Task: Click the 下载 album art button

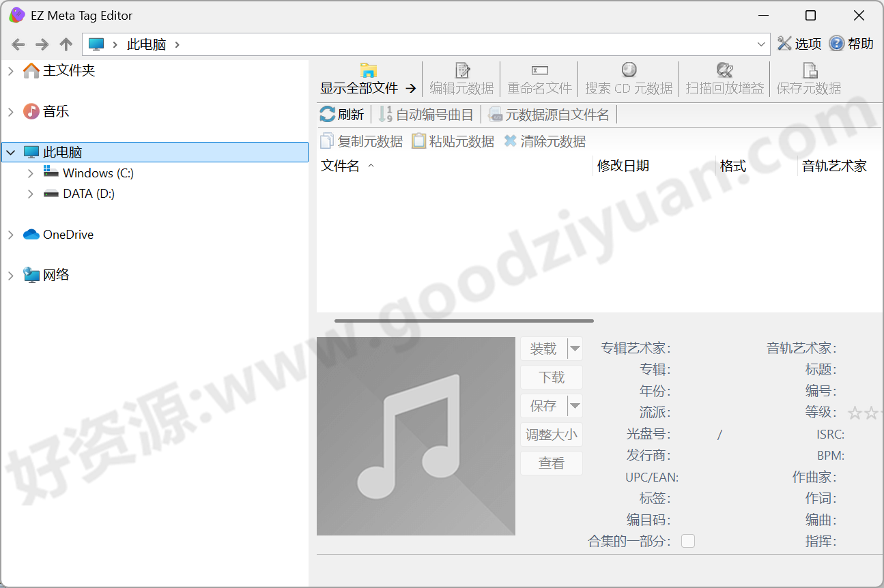Action: pyautogui.click(x=551, y=377)
